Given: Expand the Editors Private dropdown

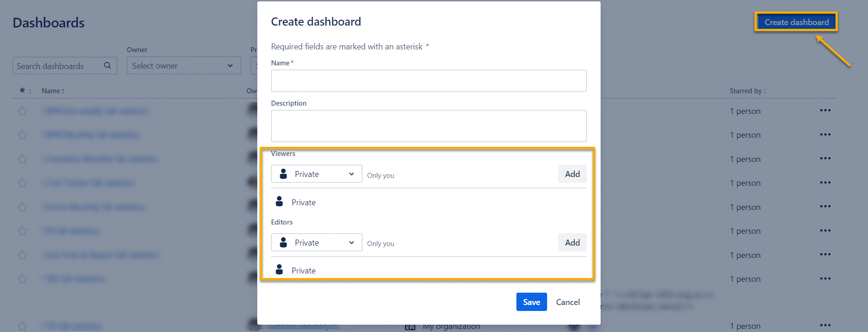Looking at the screenshot, I should coord(317,242).
